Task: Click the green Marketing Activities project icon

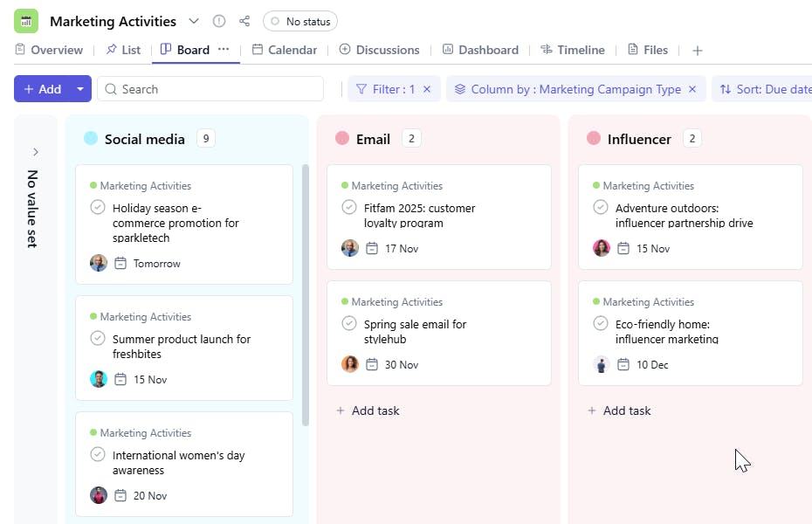Action: tap(26, 21)
